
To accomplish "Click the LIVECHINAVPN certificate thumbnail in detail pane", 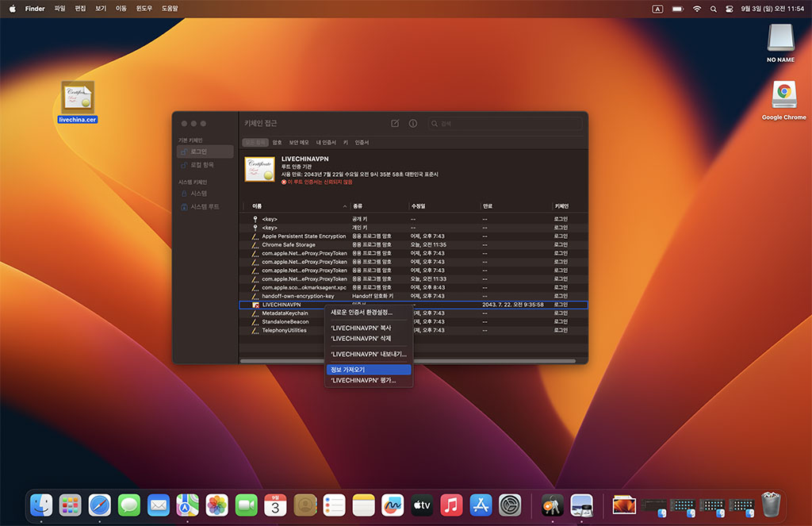I will pos(259,169).
